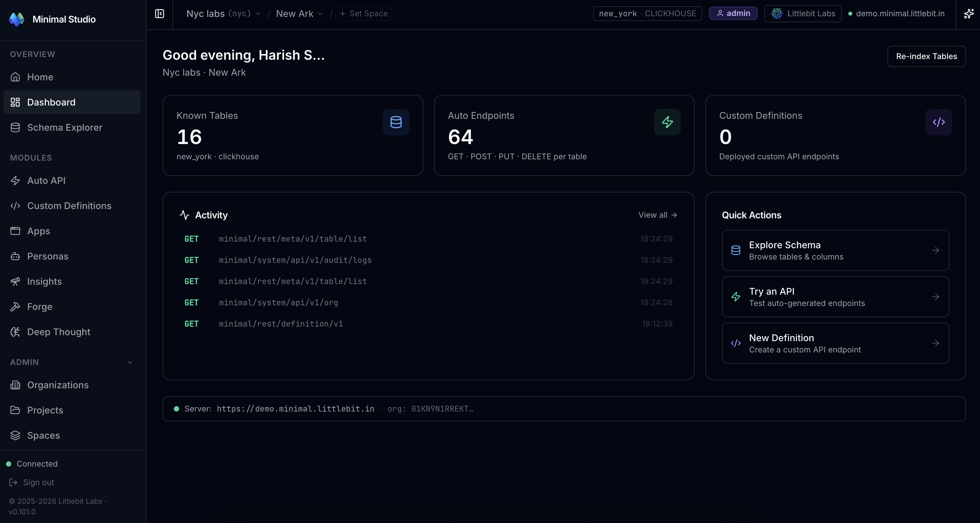Click the Custom Definitions code icon

pyautogui.click(x=938, y=122)
